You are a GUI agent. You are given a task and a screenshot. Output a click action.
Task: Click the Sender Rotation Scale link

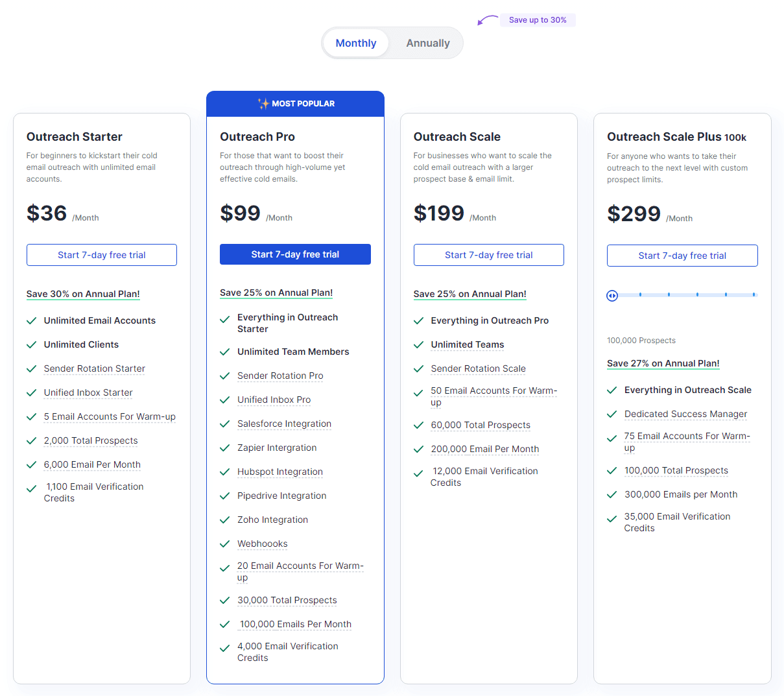478,368
